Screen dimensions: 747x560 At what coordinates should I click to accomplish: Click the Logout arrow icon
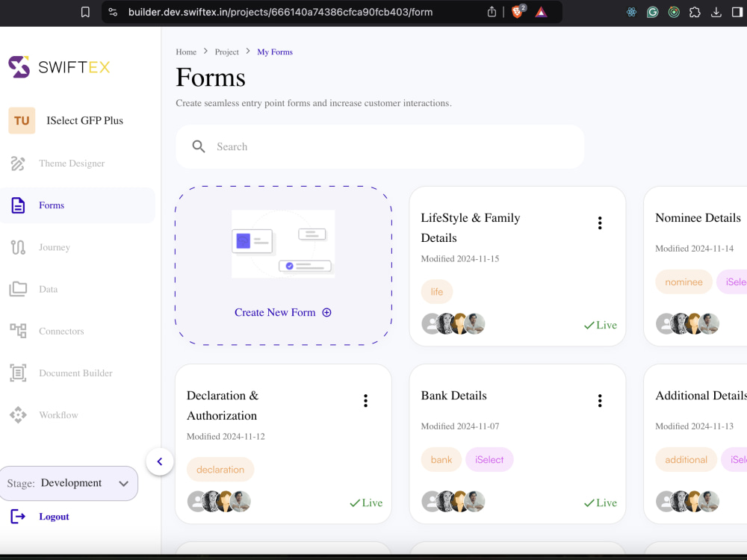coord(18,517)
